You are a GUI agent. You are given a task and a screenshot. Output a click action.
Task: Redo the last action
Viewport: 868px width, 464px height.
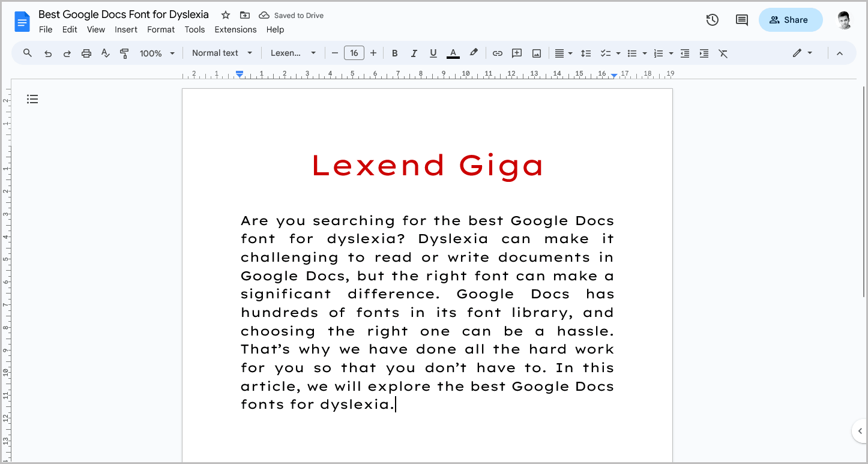click(67, 53)
